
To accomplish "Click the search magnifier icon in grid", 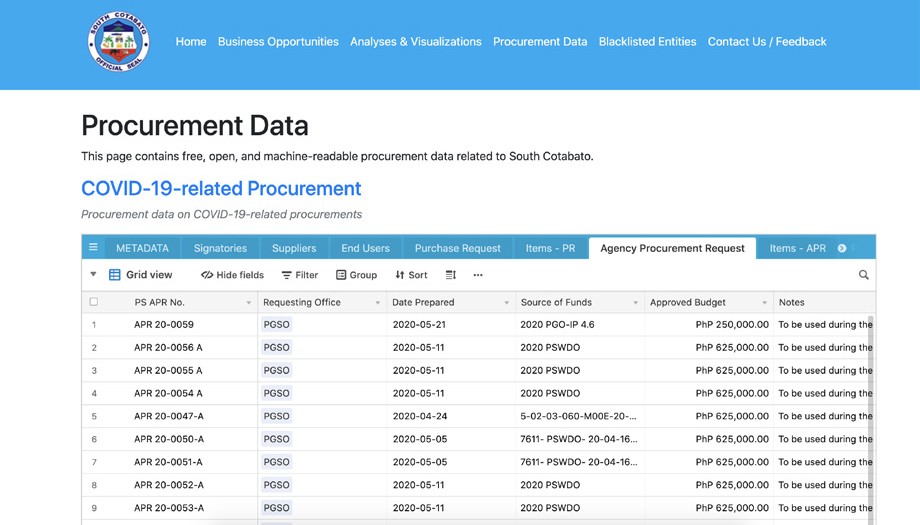I will point(863,275).
